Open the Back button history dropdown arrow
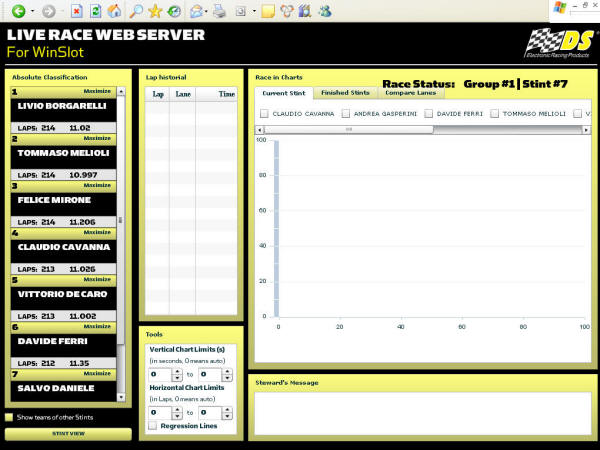This screenshot has width=600, height=450. pos(33,11)
